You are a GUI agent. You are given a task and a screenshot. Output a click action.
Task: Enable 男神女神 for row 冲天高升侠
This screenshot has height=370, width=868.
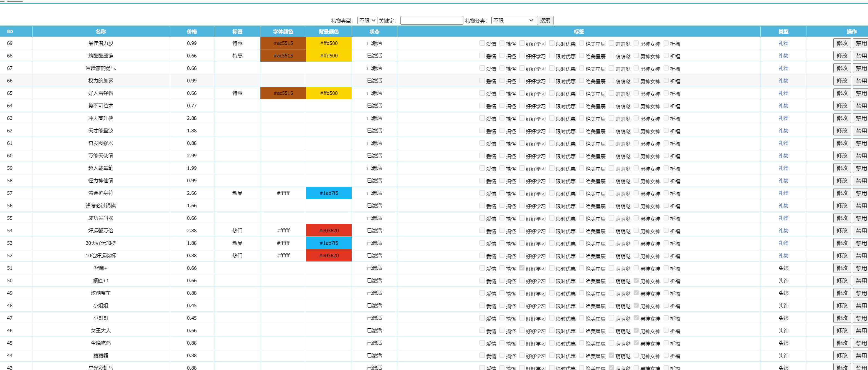coord(636,118)
